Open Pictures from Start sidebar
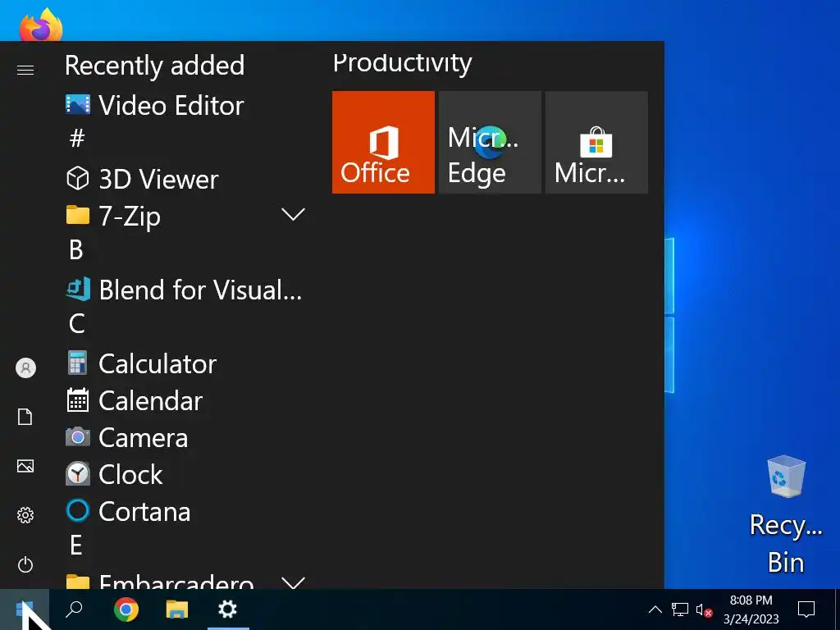The height and width of the screenshot is (630, 840). point(25,466)
